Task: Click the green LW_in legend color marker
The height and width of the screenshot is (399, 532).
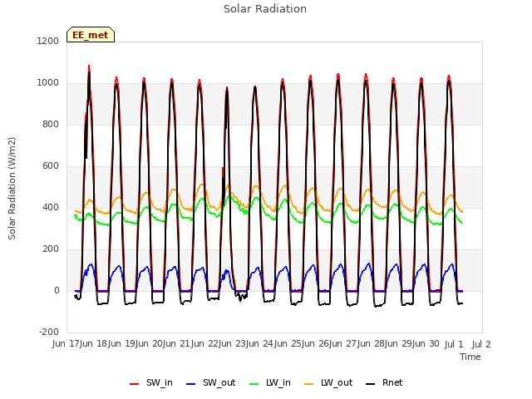Action: [254, 384]
